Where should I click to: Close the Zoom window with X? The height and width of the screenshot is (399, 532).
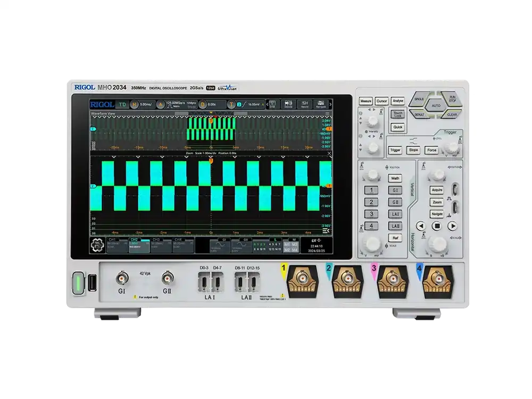[329, 153]
